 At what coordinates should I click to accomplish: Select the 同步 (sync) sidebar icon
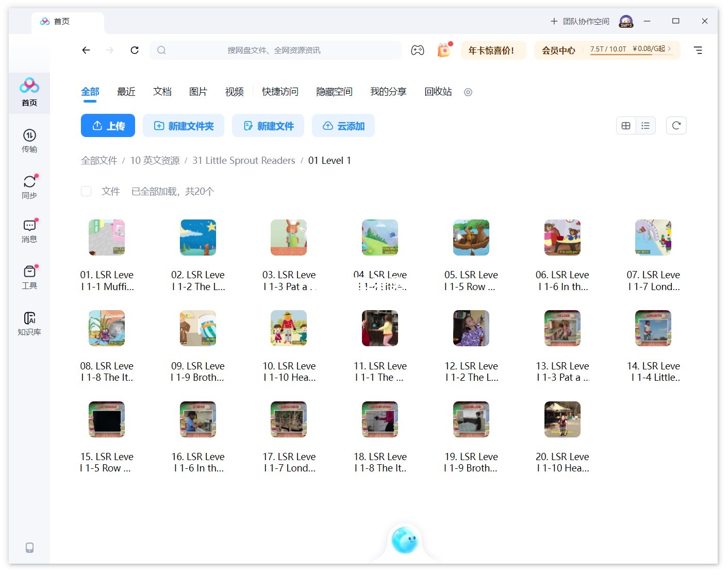click(29, 185)
